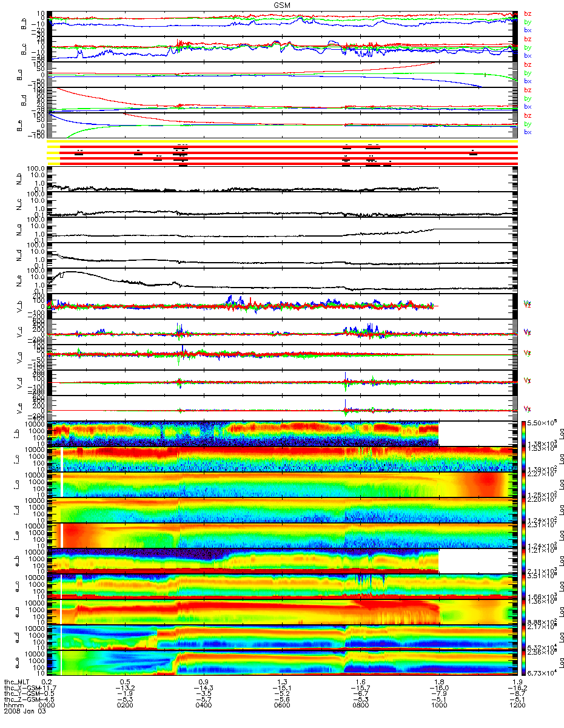Select the 1000 time tick label
564x728 pixels.
[x=438, y=706]
